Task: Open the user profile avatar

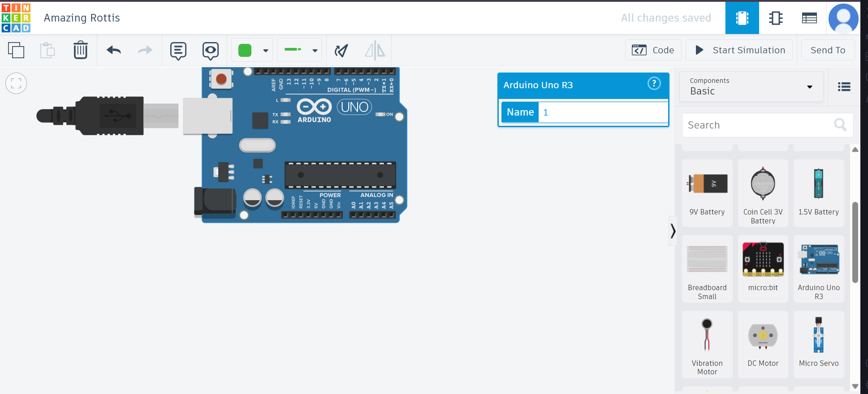Action: [843, 18]
